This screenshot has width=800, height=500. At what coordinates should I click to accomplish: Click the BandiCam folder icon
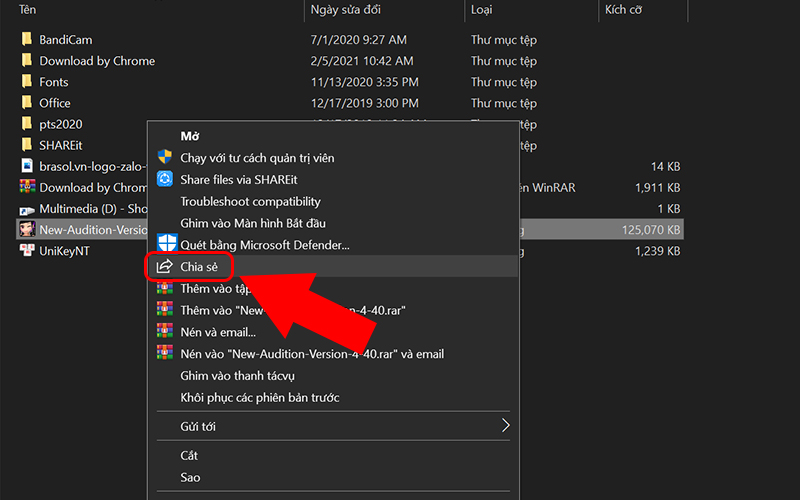pyautogui.click(x=27, y=39)
